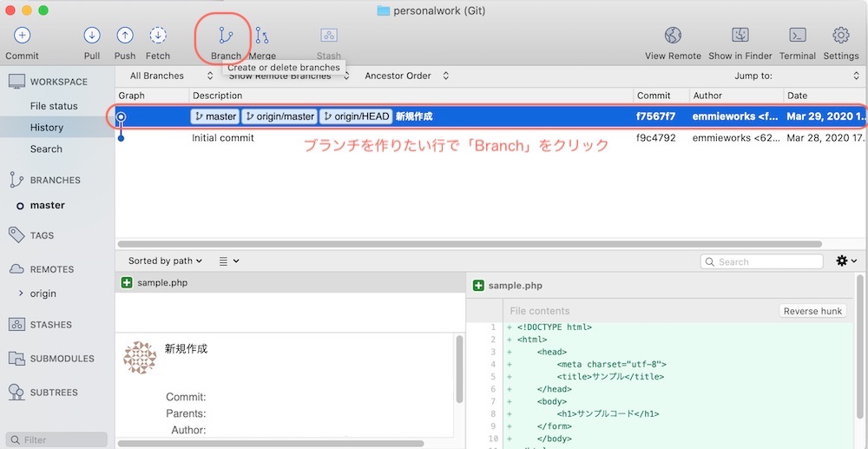This screenshot has width=868, height=449.
Task: Click the sidebar Filter field
Action: (x=56, y=440)
